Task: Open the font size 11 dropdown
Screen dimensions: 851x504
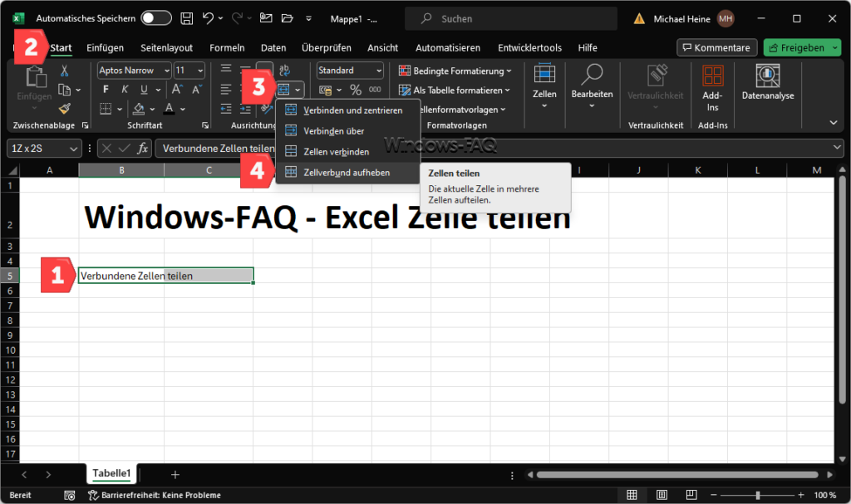Action: pos(200,71)
